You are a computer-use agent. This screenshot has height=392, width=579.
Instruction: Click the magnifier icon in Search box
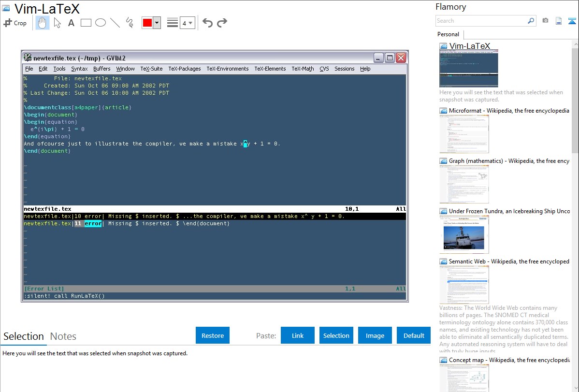[x=531, y=21]
